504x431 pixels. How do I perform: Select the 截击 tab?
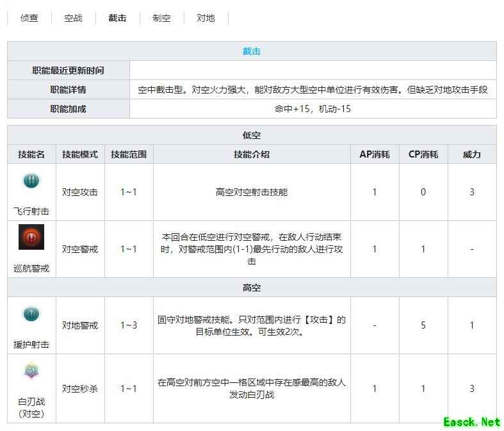[x=117, y=18]
